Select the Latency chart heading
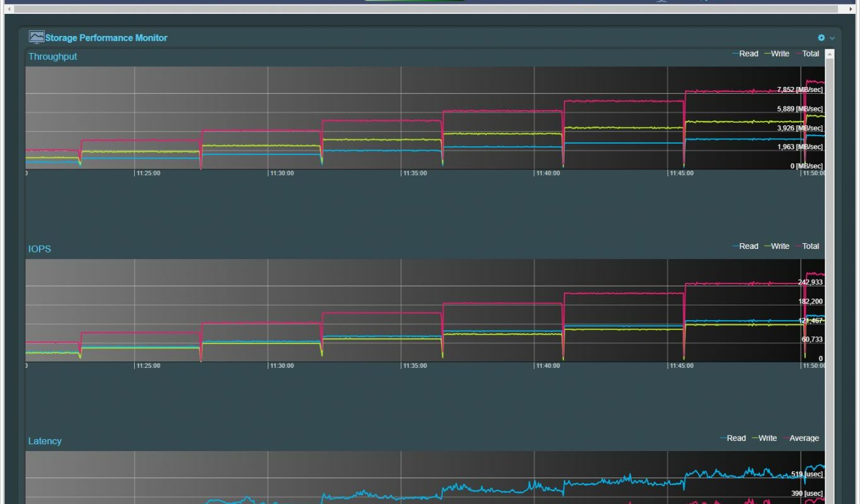Viewport: 860px width, 504px height. pos(45,441)
